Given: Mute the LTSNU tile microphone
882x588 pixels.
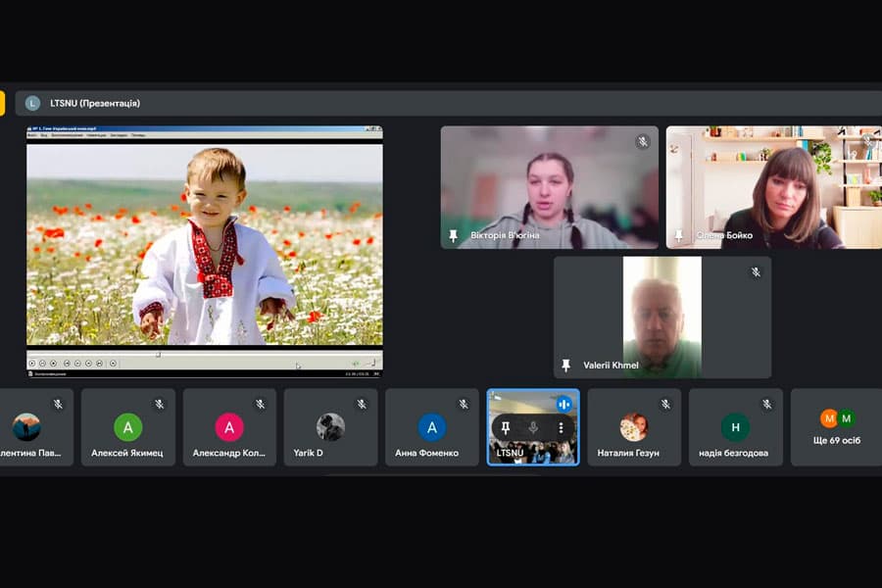Looking at the screenshot, I should click(533, 428).
